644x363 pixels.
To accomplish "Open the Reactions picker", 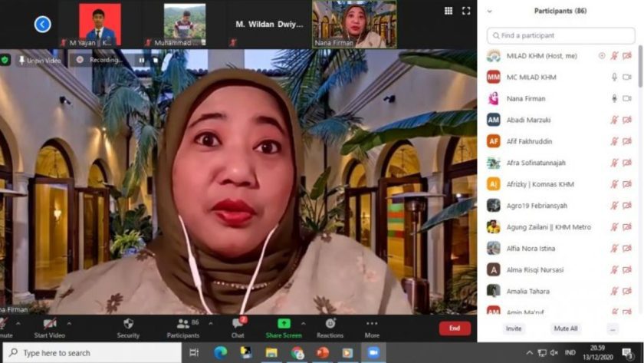I will click(x=330, y=327).
